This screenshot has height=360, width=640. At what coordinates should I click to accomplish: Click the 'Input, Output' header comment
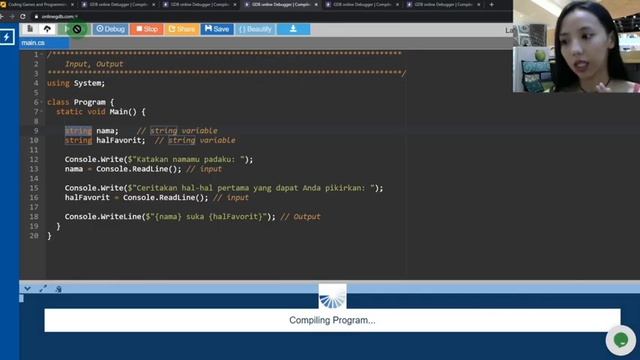[x=94, y=64]
